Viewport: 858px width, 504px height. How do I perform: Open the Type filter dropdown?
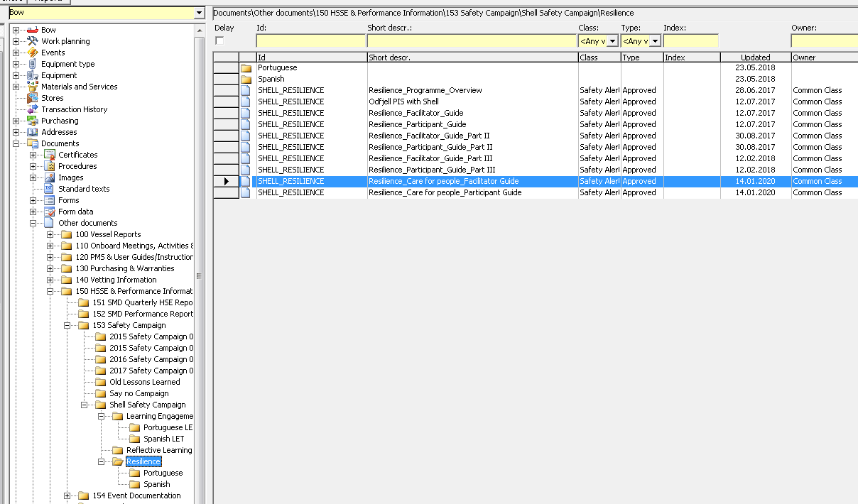coord(655,41)
